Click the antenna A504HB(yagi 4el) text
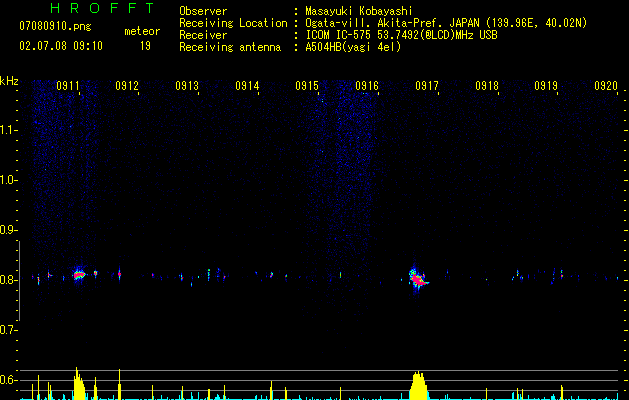Screen dimensions: 629x400 pos(353,47)
